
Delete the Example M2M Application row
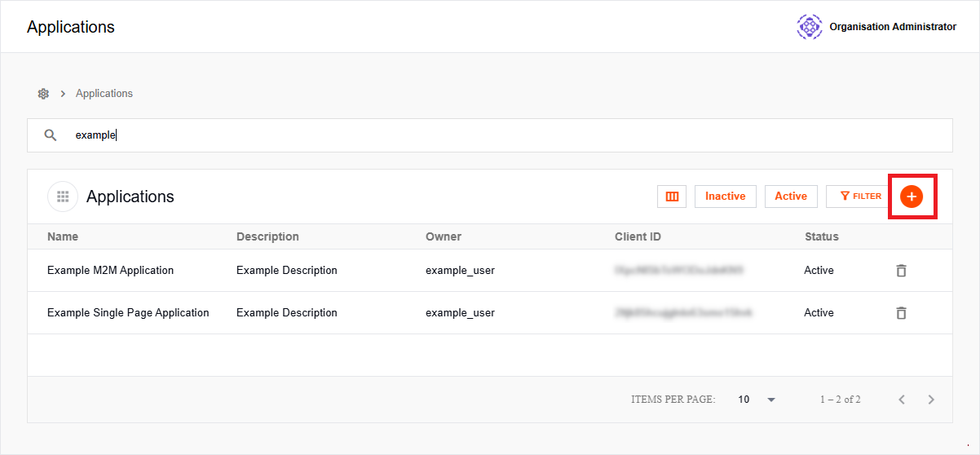pyautogui.click(x=901, y=271)
